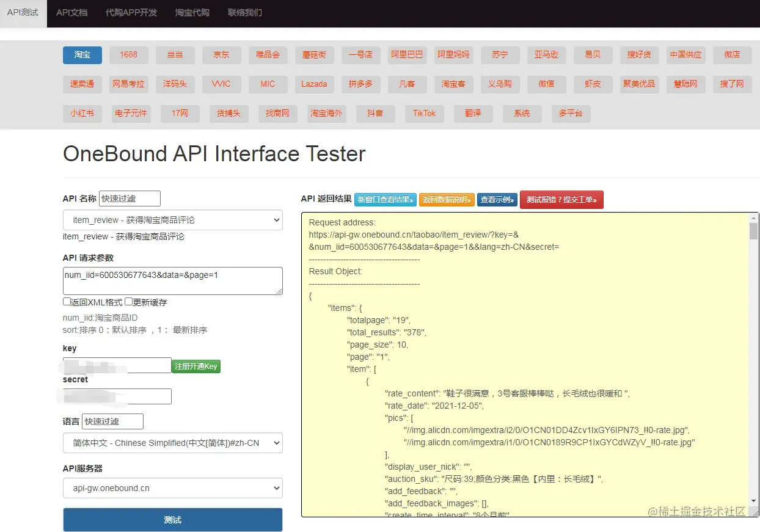Screen dimensions: 760x532
Task: Click the blue 测试 submit button
Action: 173,520
